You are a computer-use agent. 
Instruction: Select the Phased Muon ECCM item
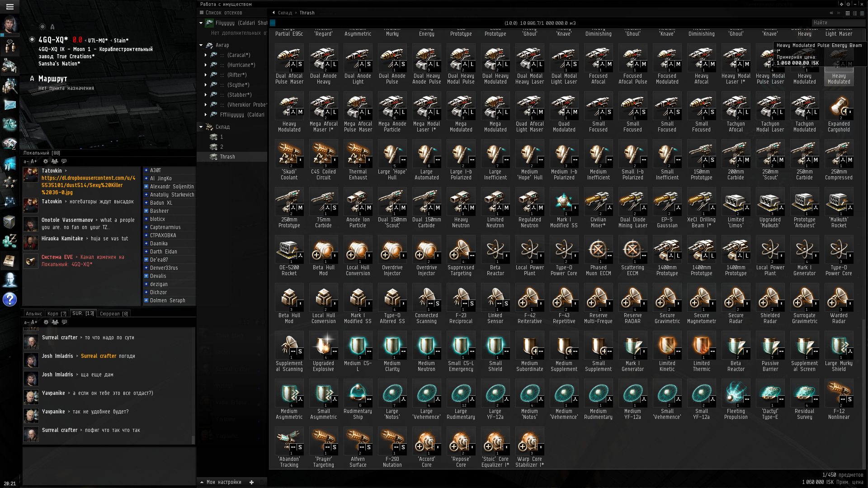[599, 256]
